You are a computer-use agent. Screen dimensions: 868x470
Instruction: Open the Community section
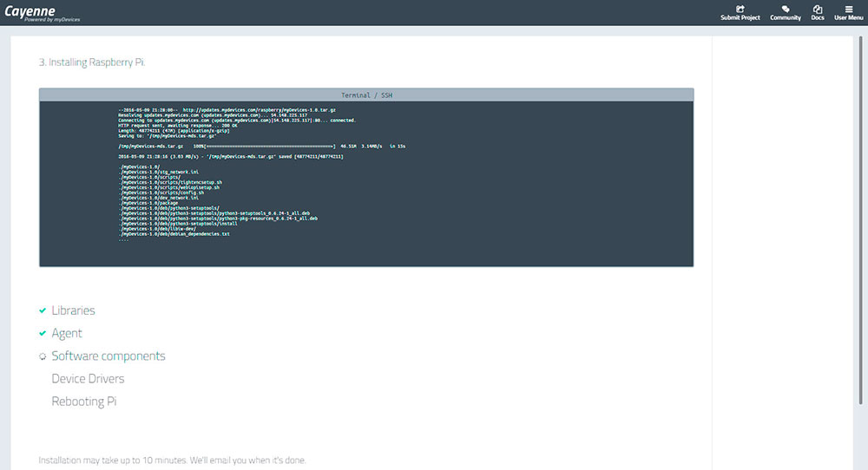pyautogui.click(x=785, y=12)
